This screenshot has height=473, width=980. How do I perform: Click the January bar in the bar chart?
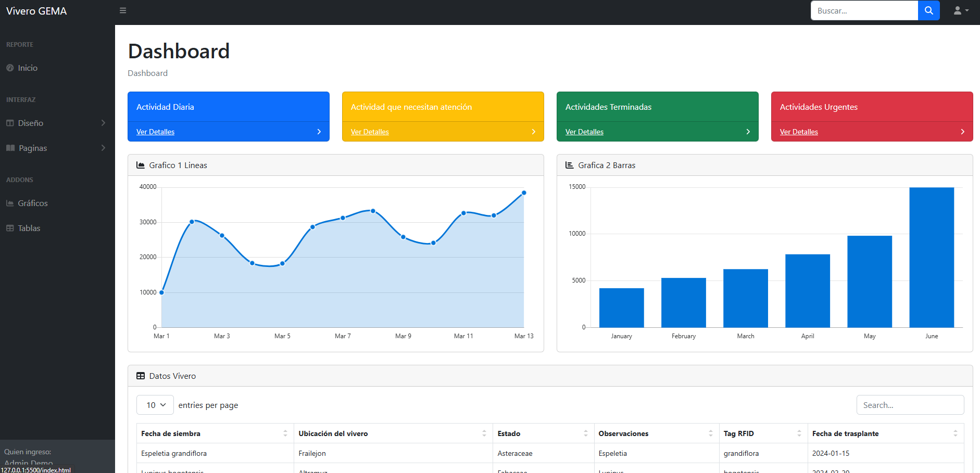coord(621,308)
